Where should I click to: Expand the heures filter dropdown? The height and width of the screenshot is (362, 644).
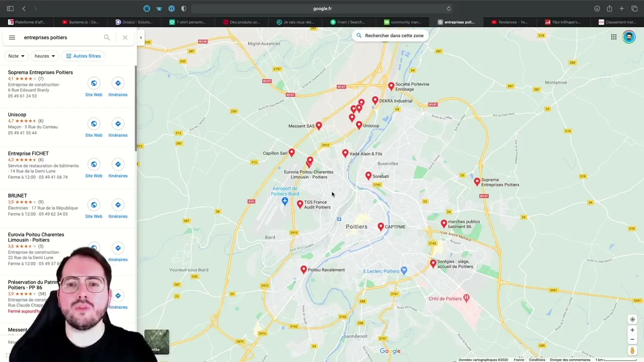45,56
